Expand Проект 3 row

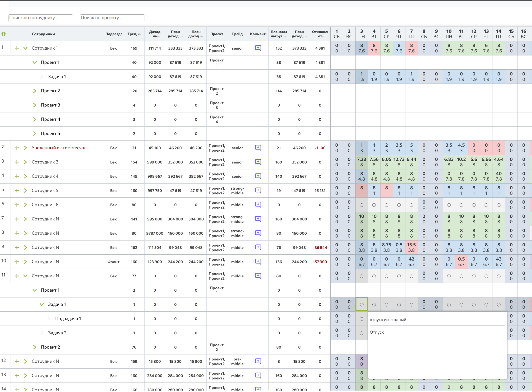pyautogui.click(x=35, y=105)
